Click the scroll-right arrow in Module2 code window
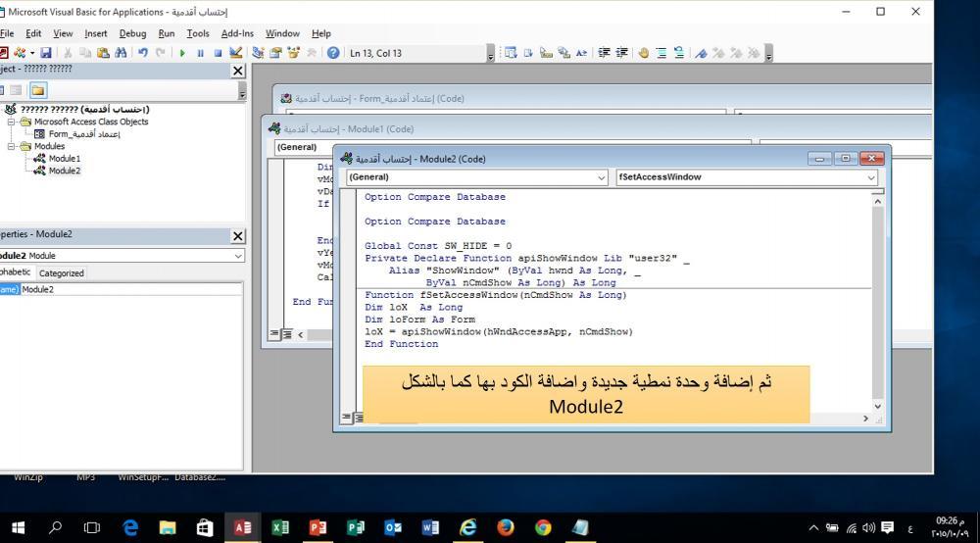 865,419
